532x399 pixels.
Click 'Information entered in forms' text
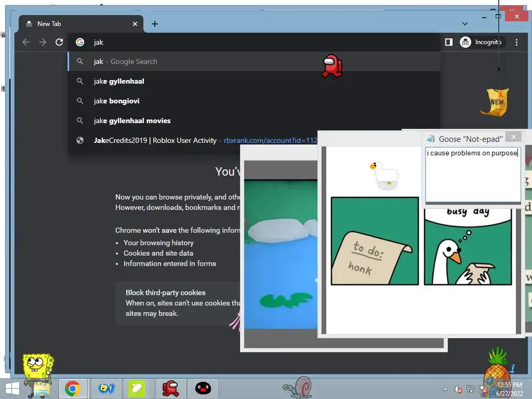click(170, 263)
